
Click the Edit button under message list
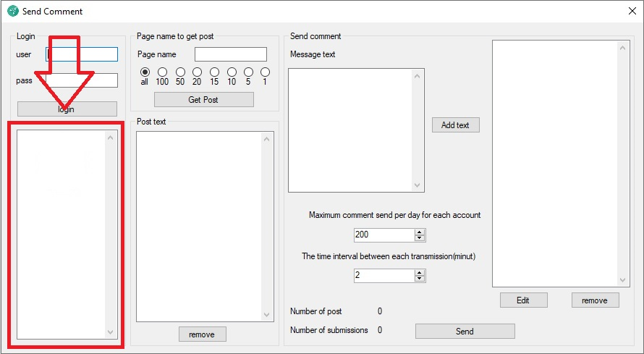tap(523, 300)
